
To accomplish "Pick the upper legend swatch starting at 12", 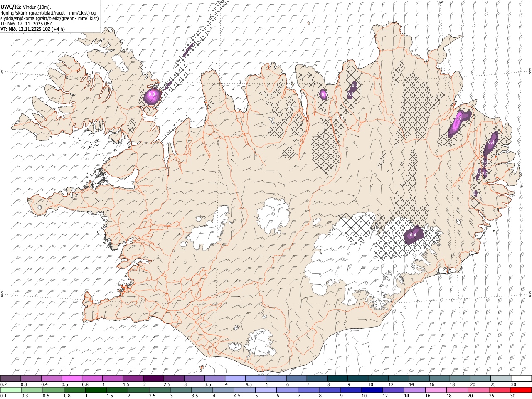I will click(398, 378).
